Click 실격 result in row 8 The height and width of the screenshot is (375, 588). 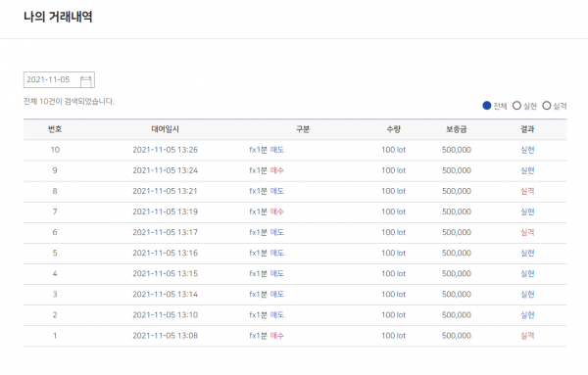[527, 191]
